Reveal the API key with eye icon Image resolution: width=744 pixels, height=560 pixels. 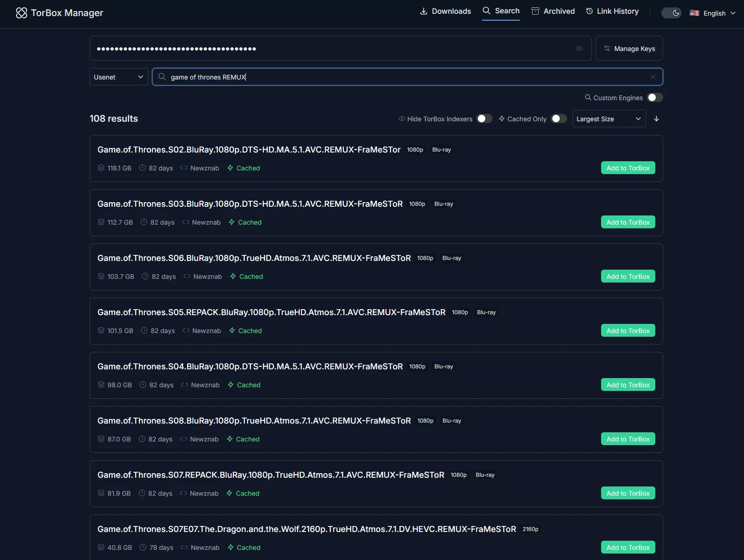(x=579, y=48)
